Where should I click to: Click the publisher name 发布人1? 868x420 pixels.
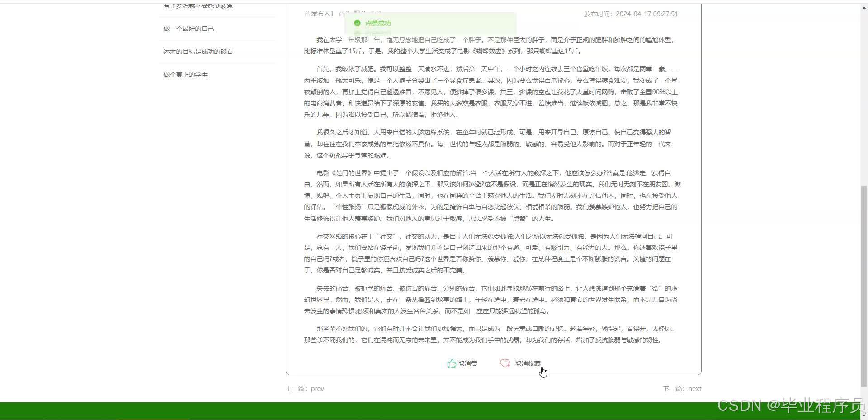(322, 14)
